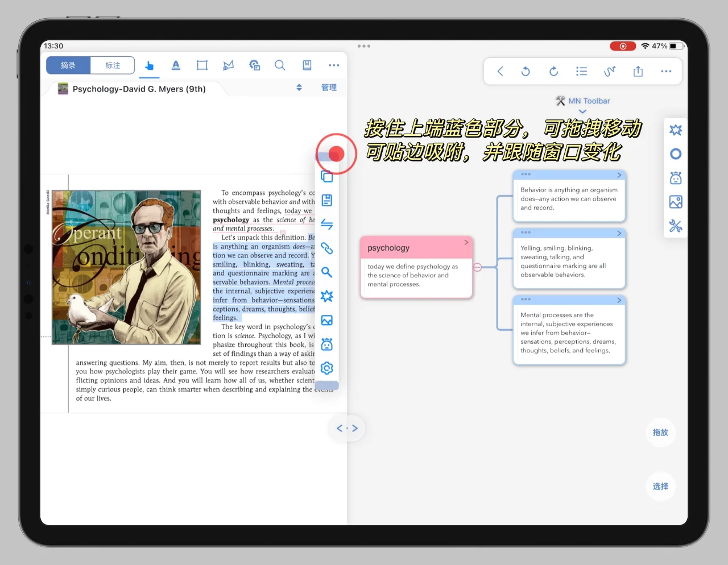This screenshot has height=565, width=728.
Task: Open dots menu on 'Yelling, smiling' card
Action: click(526, 232)
